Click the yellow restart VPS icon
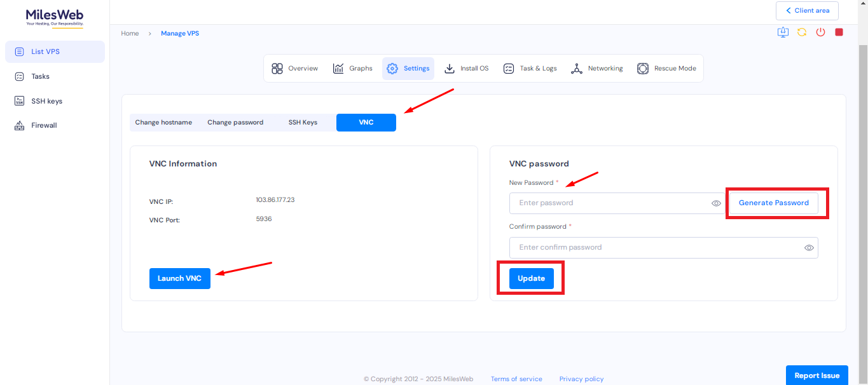868x385 pixels. tap(802, 32)
